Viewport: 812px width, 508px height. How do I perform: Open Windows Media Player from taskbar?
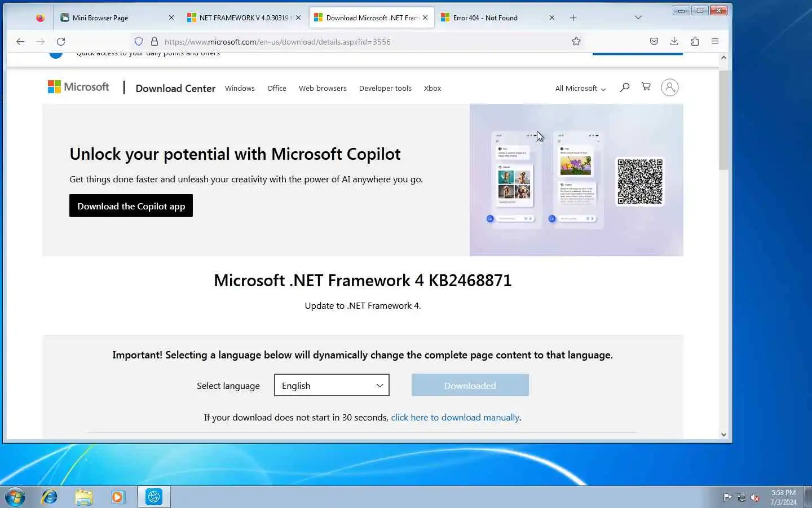(117, 497)
